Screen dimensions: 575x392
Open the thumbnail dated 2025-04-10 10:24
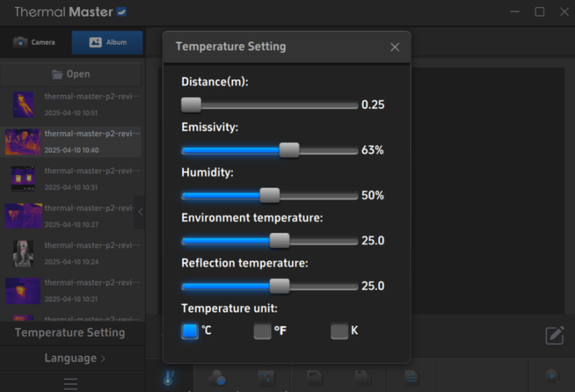(23, 253)
